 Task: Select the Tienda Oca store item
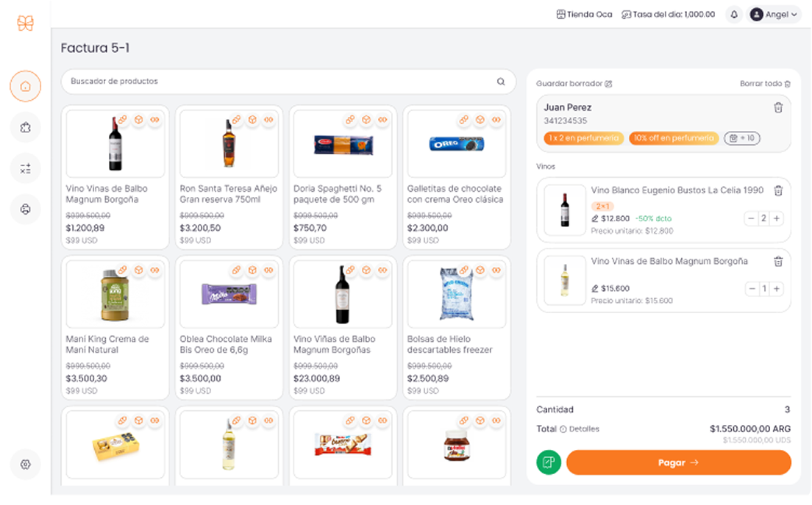tap(584, 15)
